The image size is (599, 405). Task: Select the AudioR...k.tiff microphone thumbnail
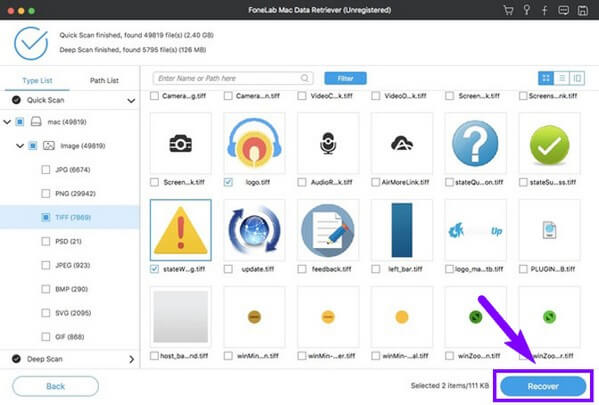(x=328, y=143)
